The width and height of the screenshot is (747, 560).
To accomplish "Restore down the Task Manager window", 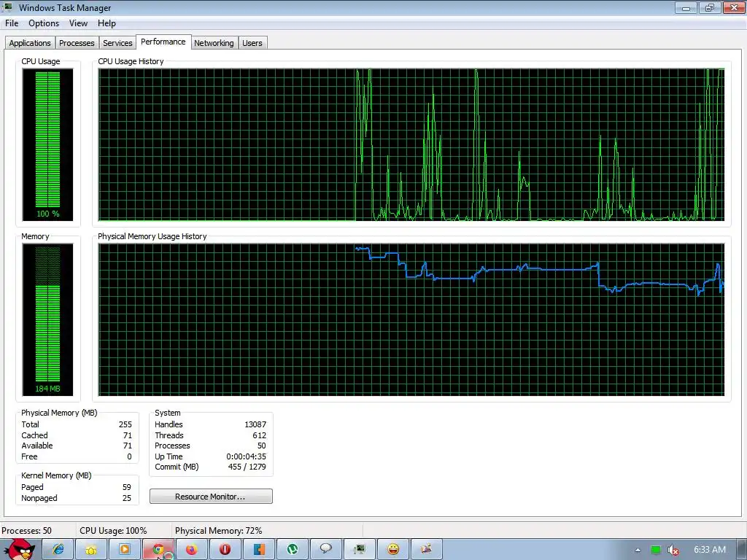I will click(710, 7).
